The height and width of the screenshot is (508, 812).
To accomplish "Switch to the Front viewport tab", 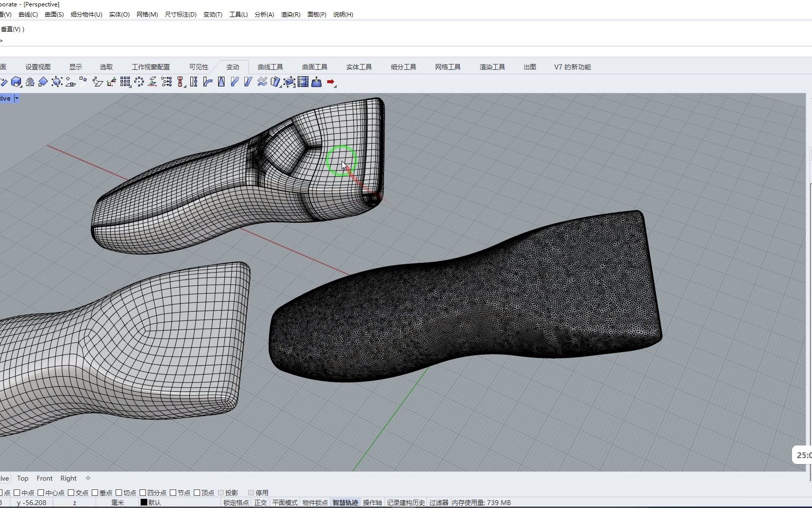I will click(44, 478).
